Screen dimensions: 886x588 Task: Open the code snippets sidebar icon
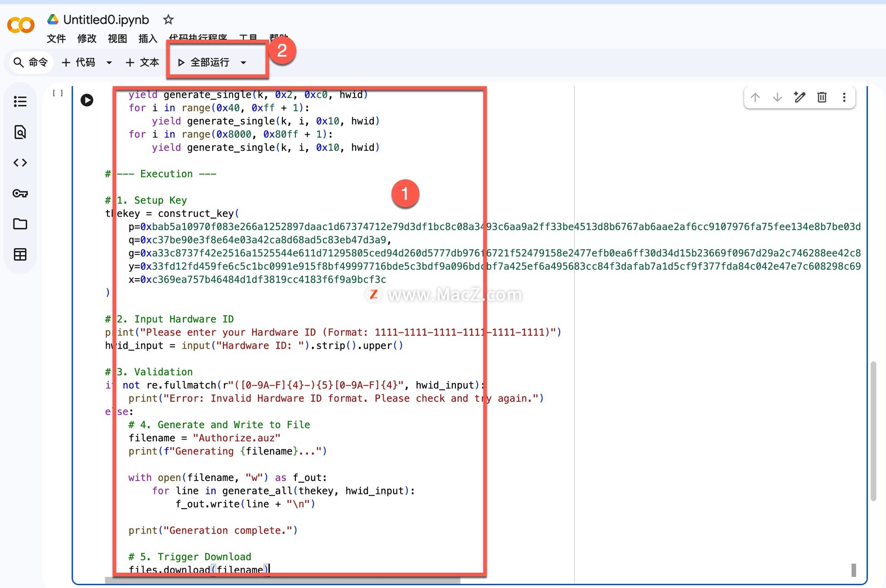(20, 163)
